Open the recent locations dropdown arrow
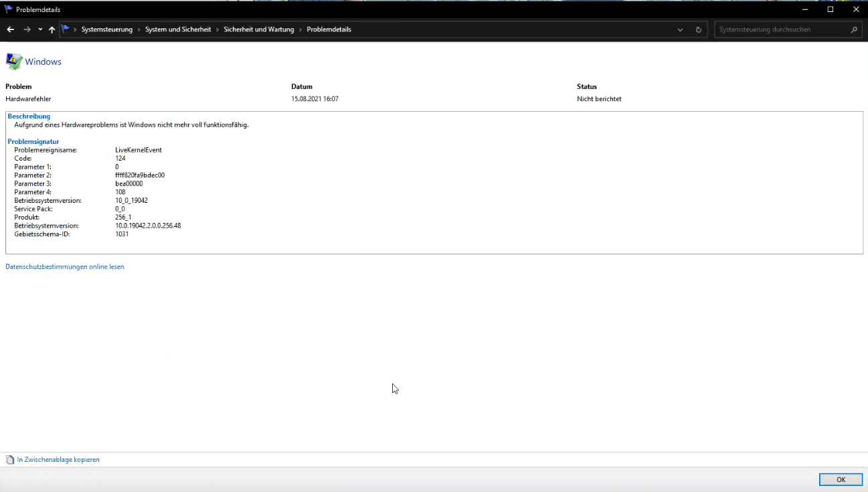 [40, 29]
